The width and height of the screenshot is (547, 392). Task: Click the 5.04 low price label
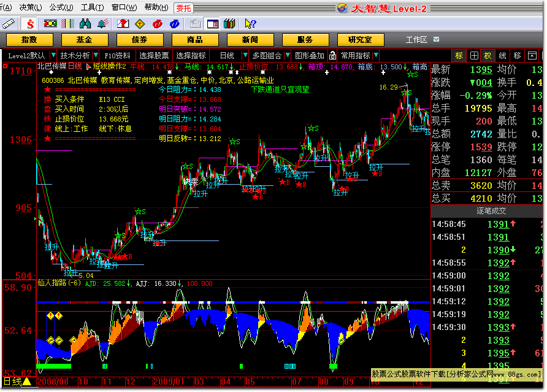(86, 276)
